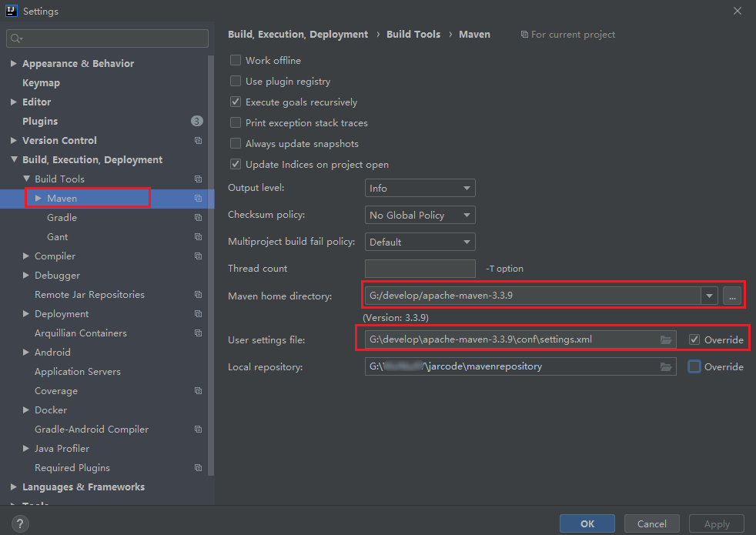The height and width of the screenshot is (535, 756).
Task: Open the Checksum policy dropdown
Action: pos(420,215)
